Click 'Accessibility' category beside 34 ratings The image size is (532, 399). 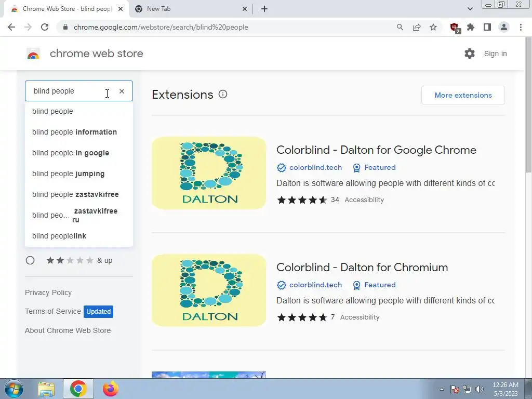tap(364, 200)
